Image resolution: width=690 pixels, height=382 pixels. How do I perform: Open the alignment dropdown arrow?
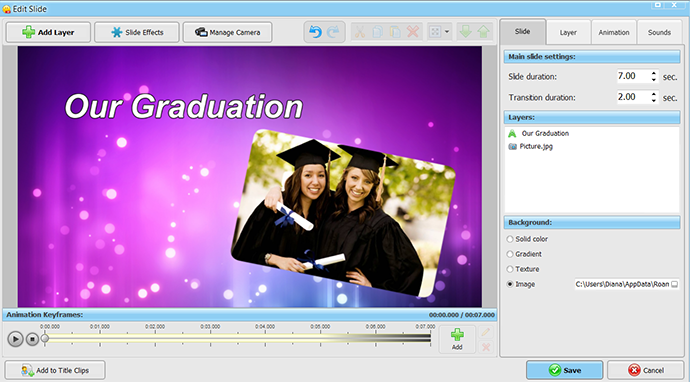pyautogui.click(x=447, y=32)
